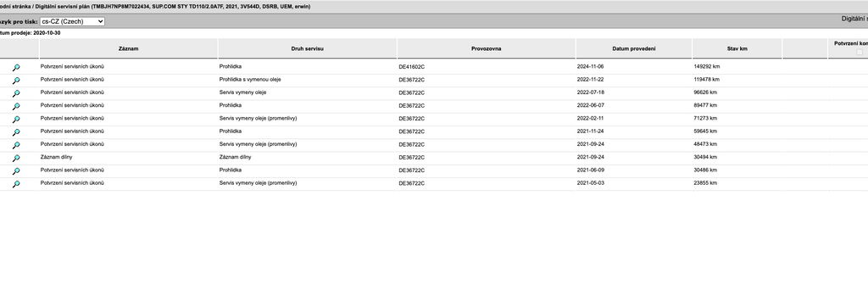Image resolution: width=868 pixels, height=307 pixels.
Task: Open the magnifier for the 71273 km entry
Action: coord(16,119)
